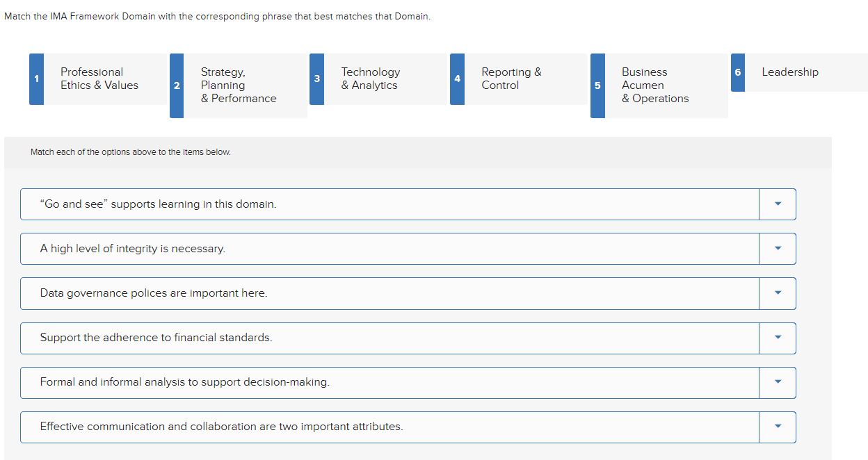Choose the Technology & Analytics domain
Viewport: 868px width, 460px height.
click(x=370, y=79)
